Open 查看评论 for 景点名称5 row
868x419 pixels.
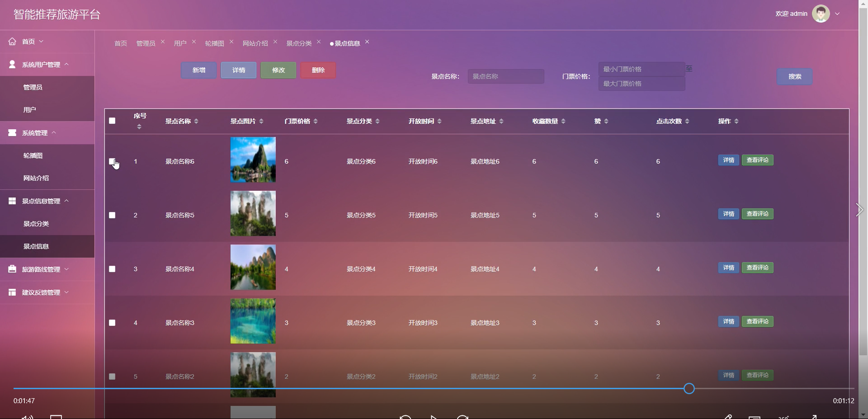[758, 214]
